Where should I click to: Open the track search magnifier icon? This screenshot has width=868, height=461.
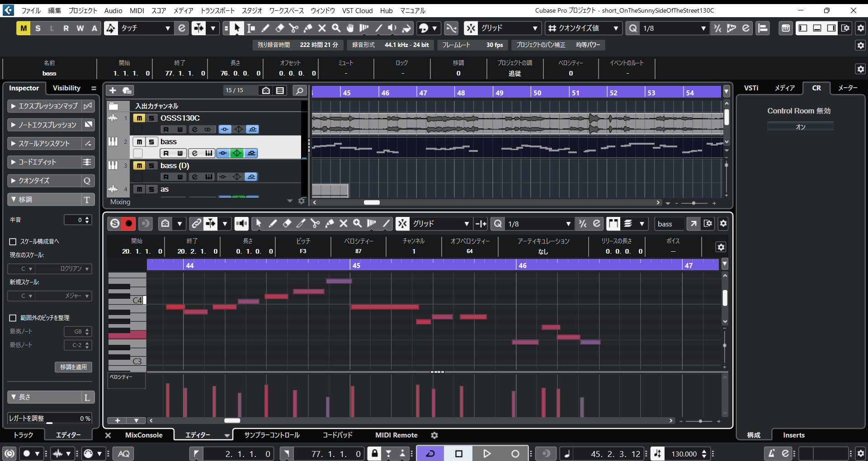(x=299, y=90)
